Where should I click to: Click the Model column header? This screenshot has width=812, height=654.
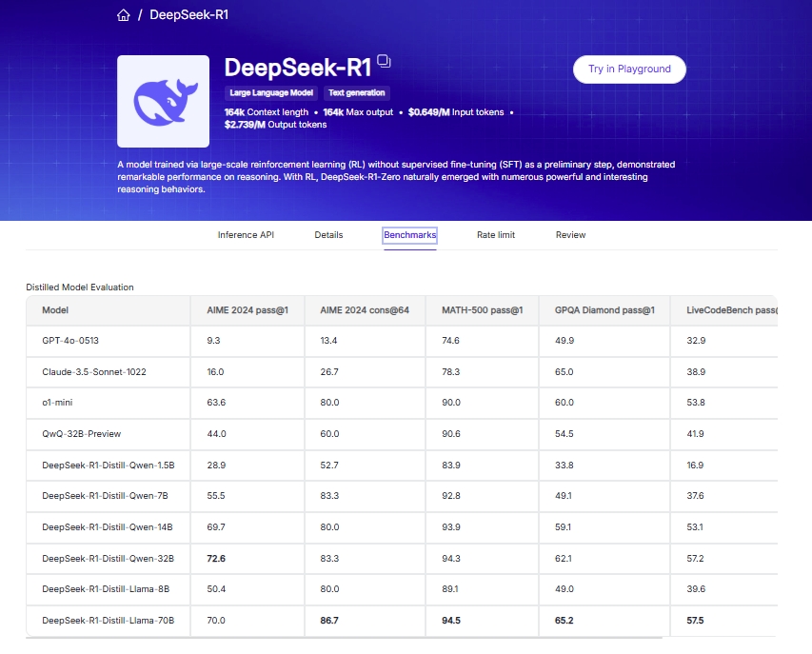coord(55,310)
